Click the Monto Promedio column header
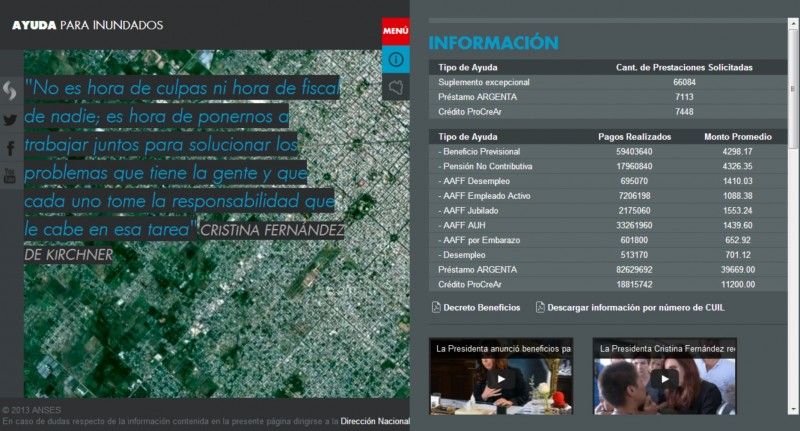The image size is (800, 431). point(738,137)
